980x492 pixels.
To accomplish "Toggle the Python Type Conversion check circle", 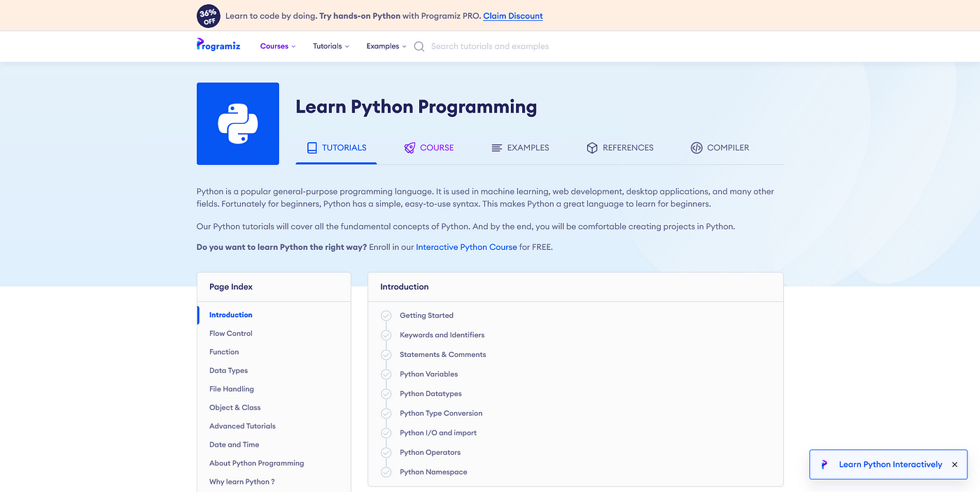I will [x=386, y=414].
